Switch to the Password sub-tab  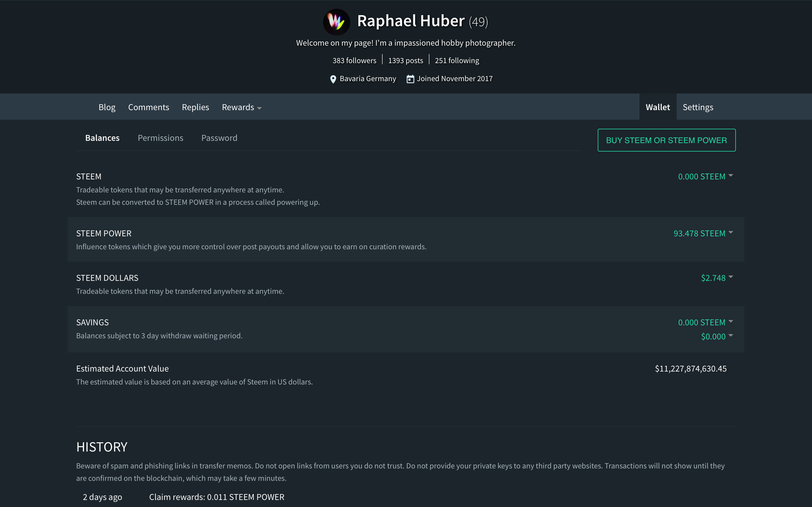[219, 138]
